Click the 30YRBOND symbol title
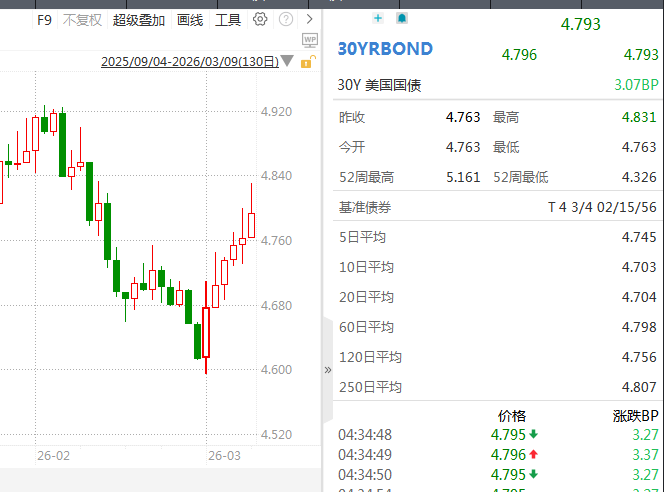The height and width of the screenshot is (492, 664). [385, 49]
